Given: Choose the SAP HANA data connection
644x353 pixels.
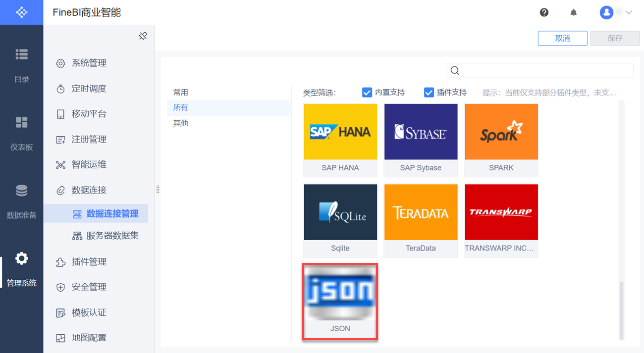Looking at the screenshot, I should (340, 140).
